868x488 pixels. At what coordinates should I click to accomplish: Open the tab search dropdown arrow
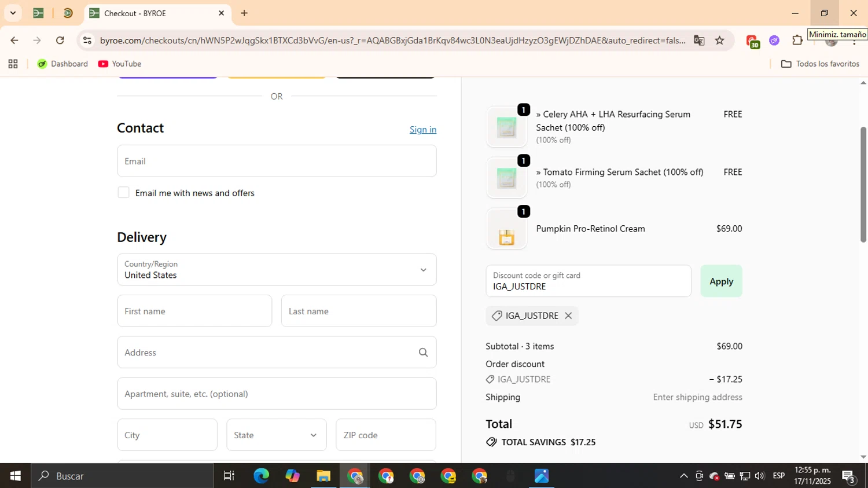click(13, 13)
